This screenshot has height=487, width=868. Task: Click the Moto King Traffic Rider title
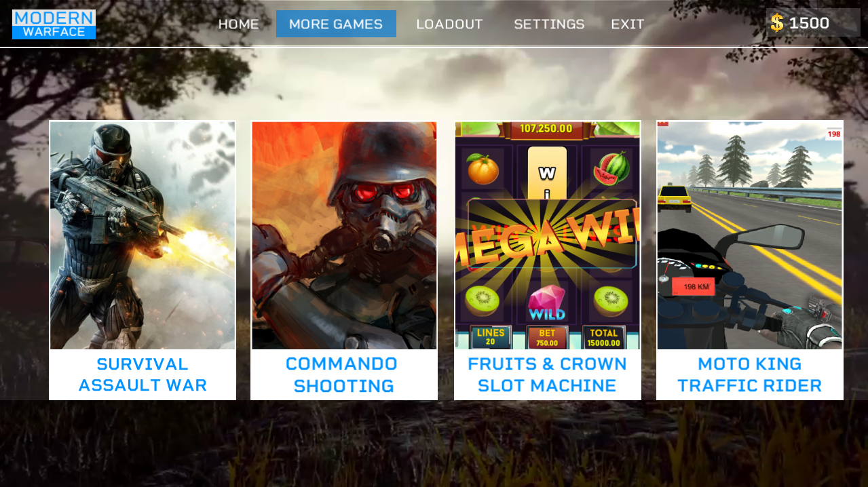[x=750, y=374]
